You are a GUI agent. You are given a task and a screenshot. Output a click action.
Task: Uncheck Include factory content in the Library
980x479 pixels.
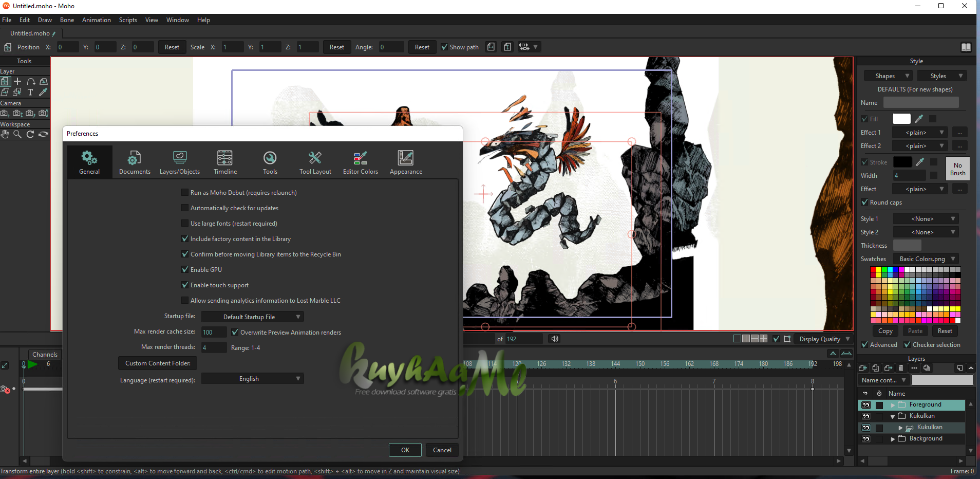[x=185, y=239]
